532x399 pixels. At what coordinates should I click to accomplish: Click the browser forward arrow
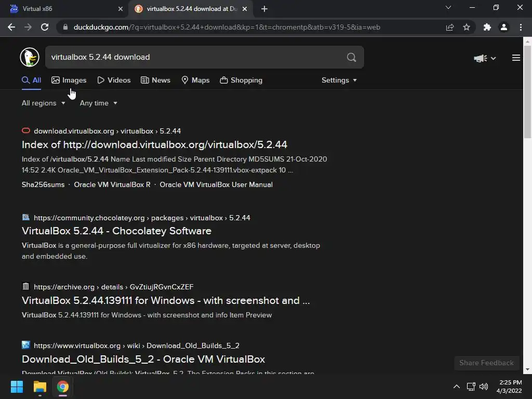coord(28,27)
